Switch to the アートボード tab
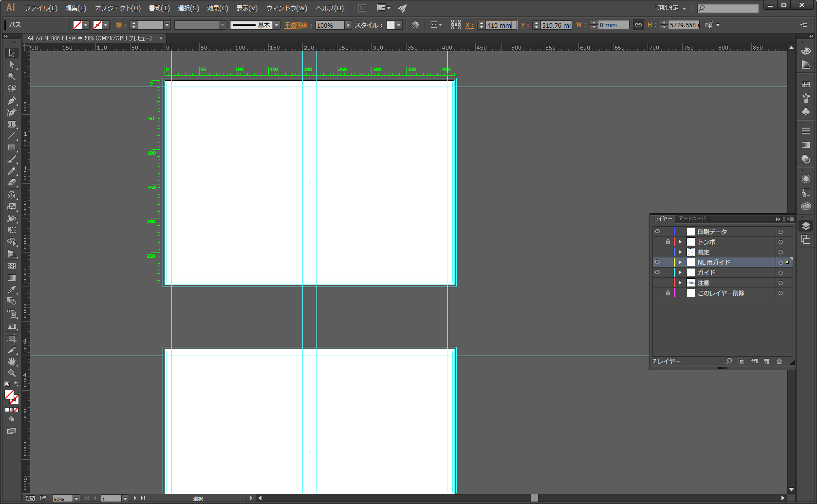 click(692, 219)
